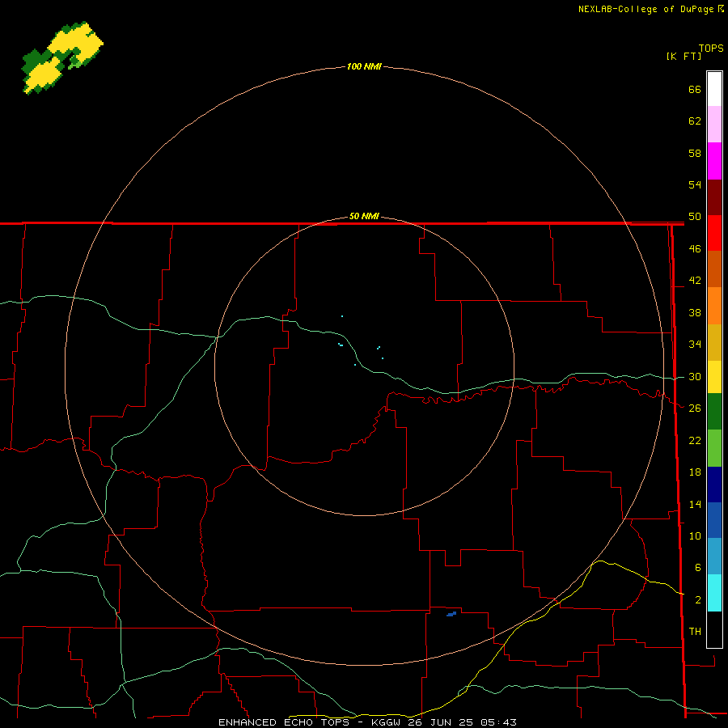Viewport: 728px width, 728px height.
Task: Click the legend value '26'
Action: coord(695,408)
